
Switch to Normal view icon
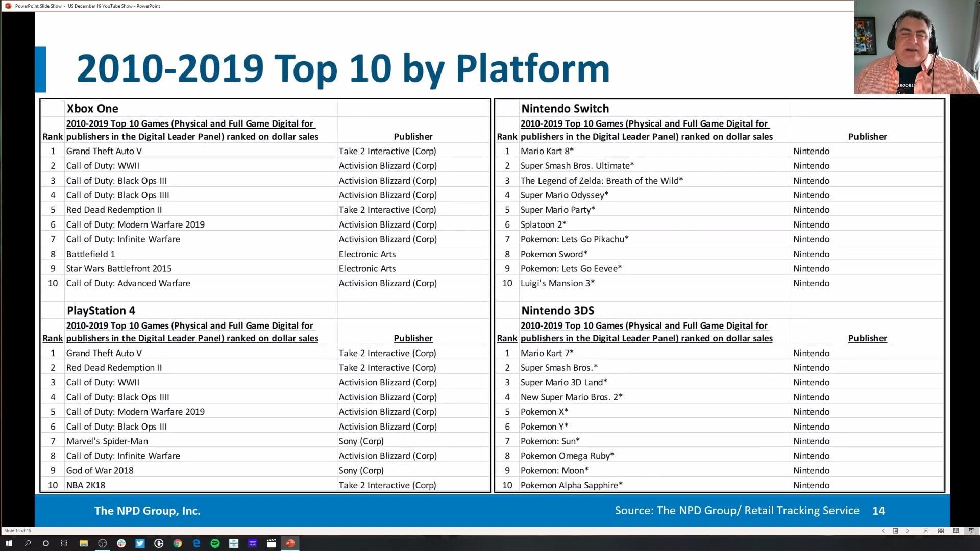(x=925, y=531)
